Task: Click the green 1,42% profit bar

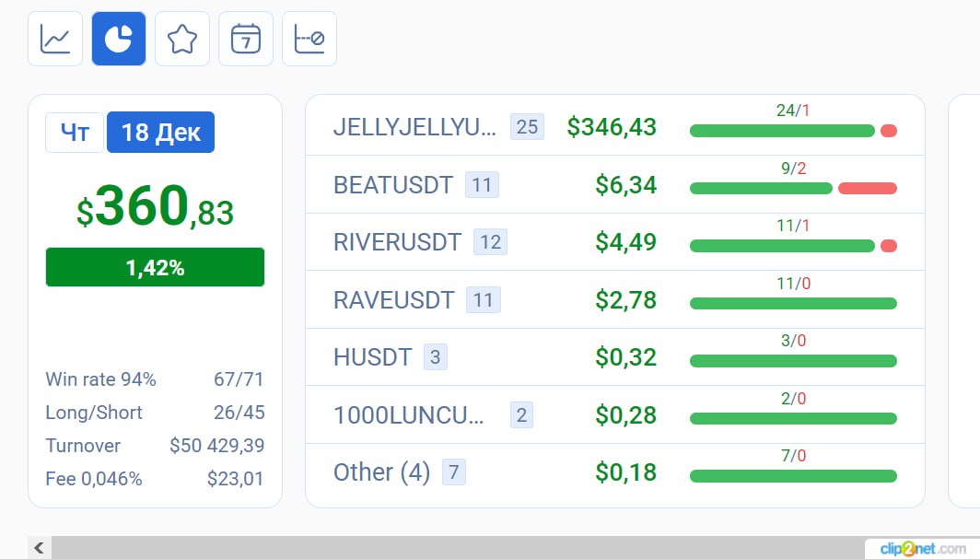Action: 155,267
